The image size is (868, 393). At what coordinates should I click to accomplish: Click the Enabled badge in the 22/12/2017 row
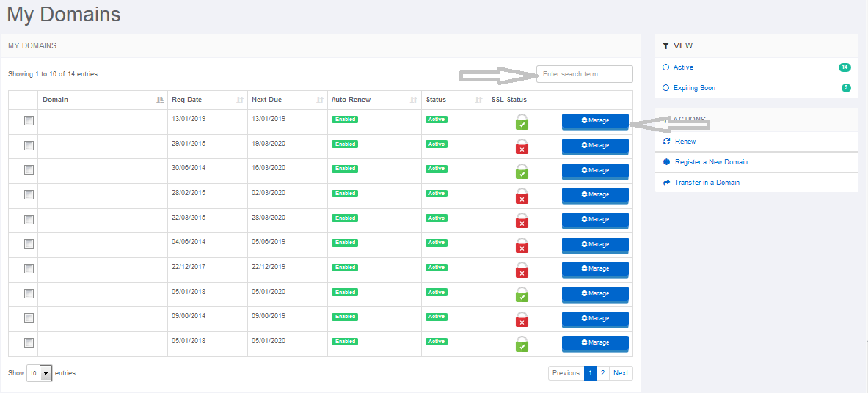[345, 268]
